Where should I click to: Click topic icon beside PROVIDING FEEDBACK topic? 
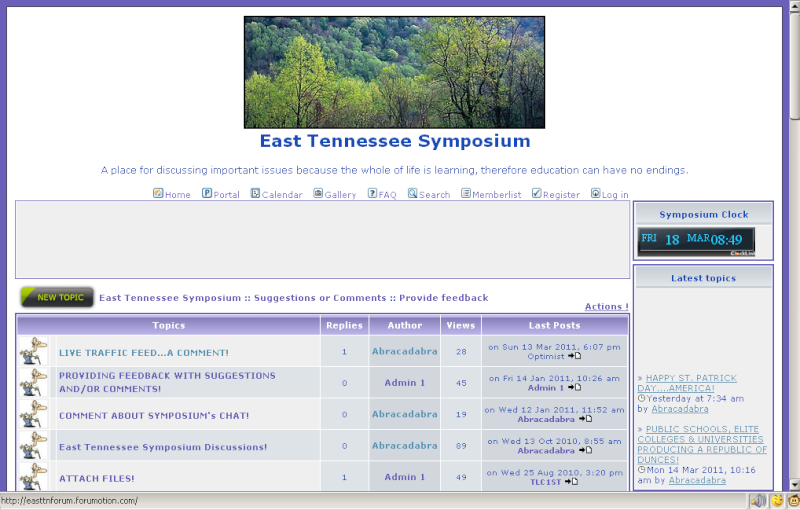[x=33, y=382]
